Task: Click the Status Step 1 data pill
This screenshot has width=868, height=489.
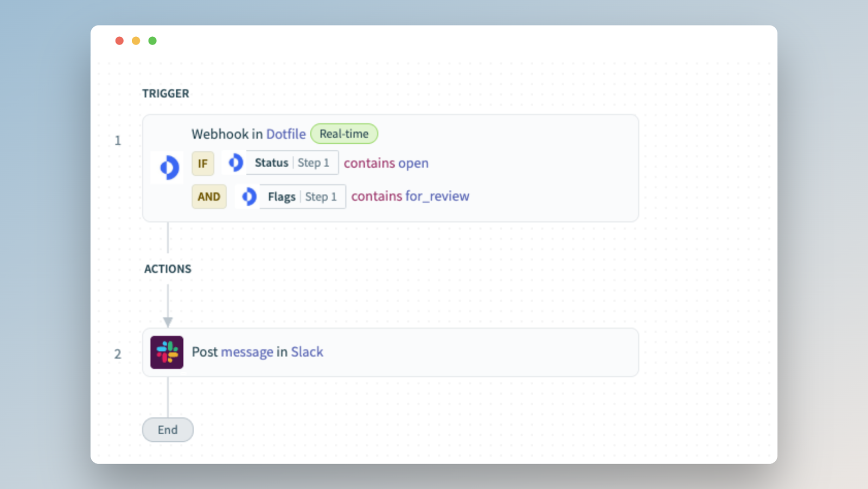Action: click(x=292, y=162)
